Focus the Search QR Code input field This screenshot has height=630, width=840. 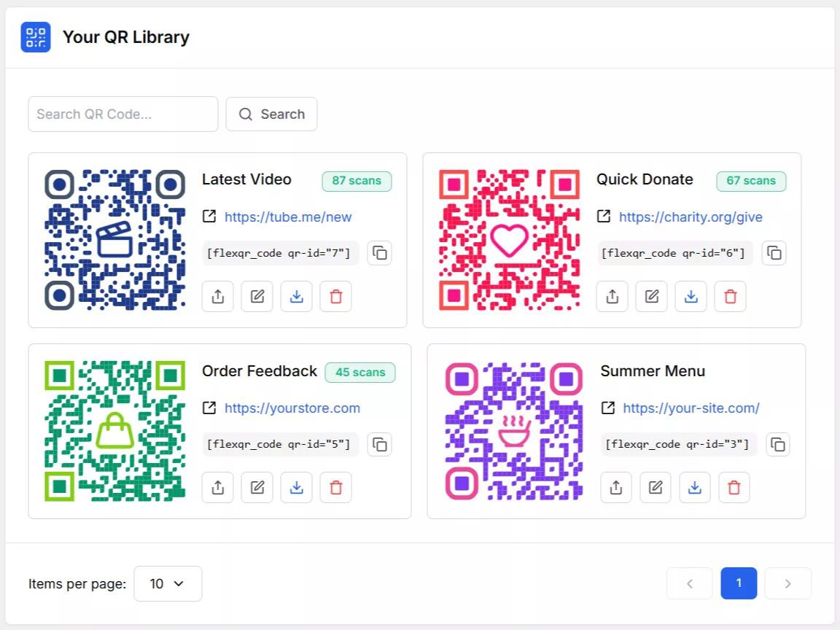coord(123,114)
